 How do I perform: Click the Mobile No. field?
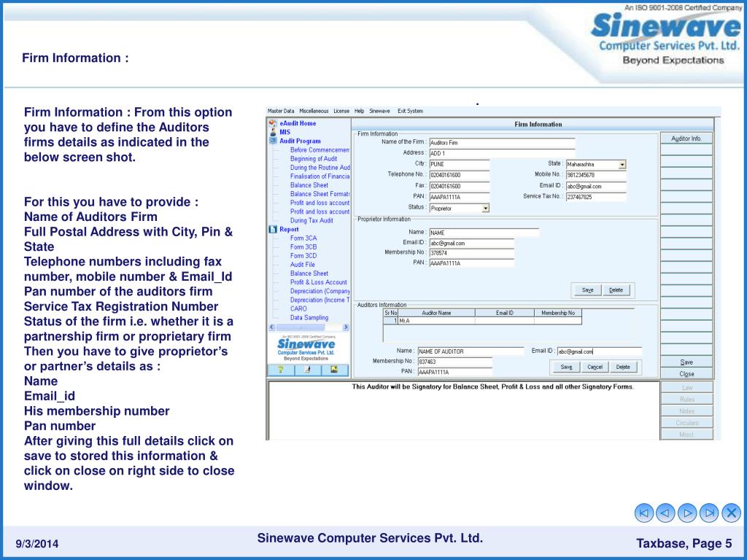(x=596, y=175)
